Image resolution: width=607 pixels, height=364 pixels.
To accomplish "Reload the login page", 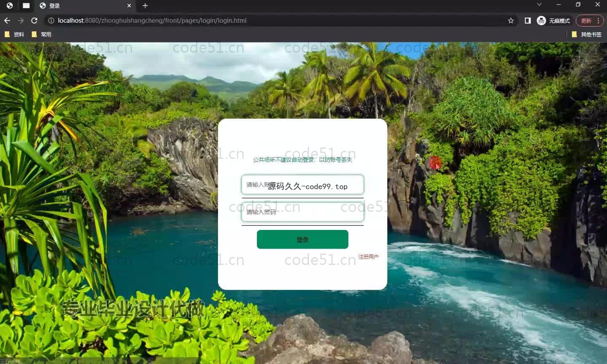I will (x=35, y=21).
